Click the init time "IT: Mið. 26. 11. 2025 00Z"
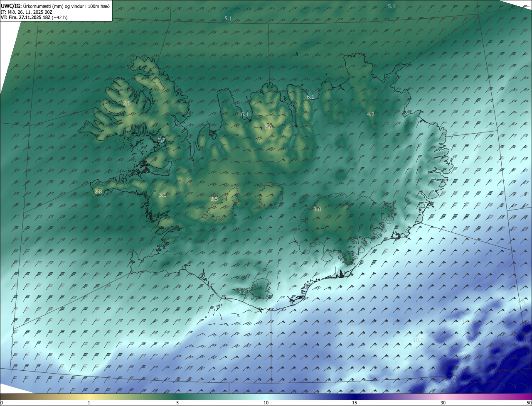Image resolution: width=532 pixels, height=406 pixels. (x=27, y=12)
